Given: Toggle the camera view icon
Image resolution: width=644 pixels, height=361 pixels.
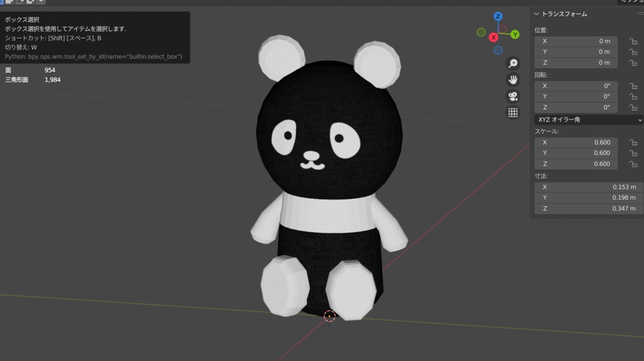Looking at the screenshot, I should (x=513, y=96).
